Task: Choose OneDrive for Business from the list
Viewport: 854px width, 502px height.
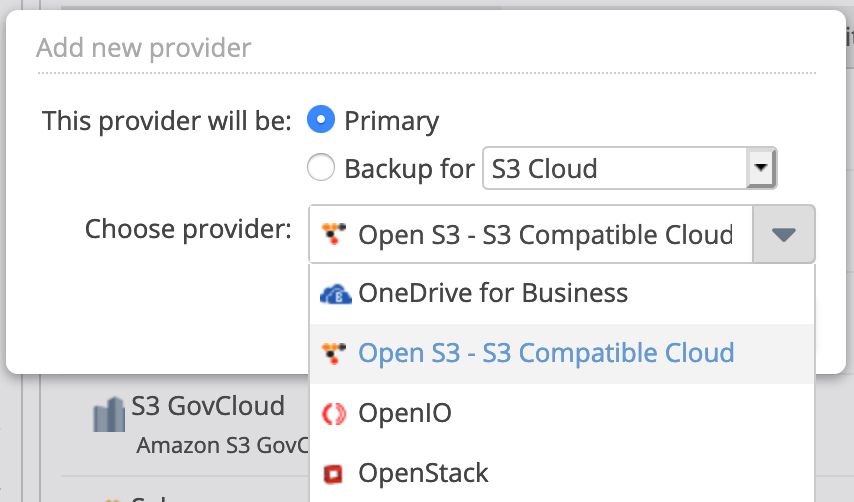Action: [x=492, y=294]
